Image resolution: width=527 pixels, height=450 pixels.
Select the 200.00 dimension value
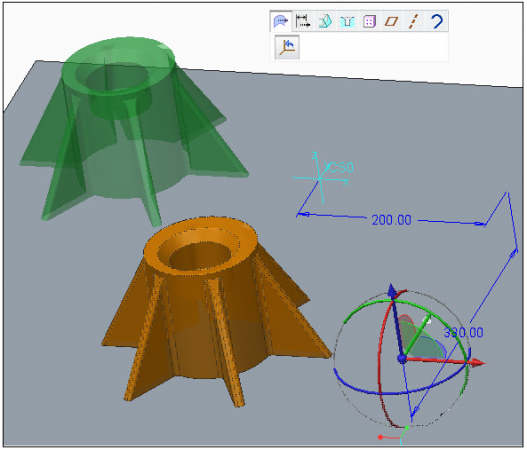(392, 220)
